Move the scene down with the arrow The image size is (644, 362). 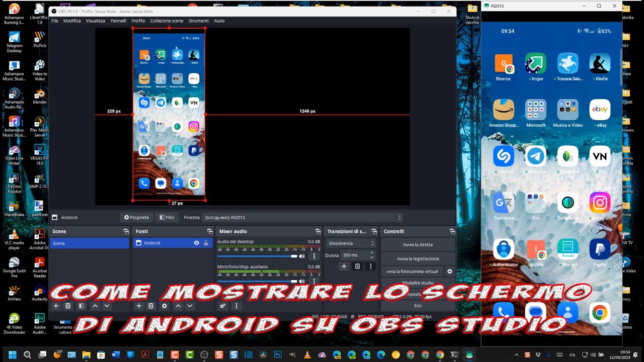(x=107, y=306)
